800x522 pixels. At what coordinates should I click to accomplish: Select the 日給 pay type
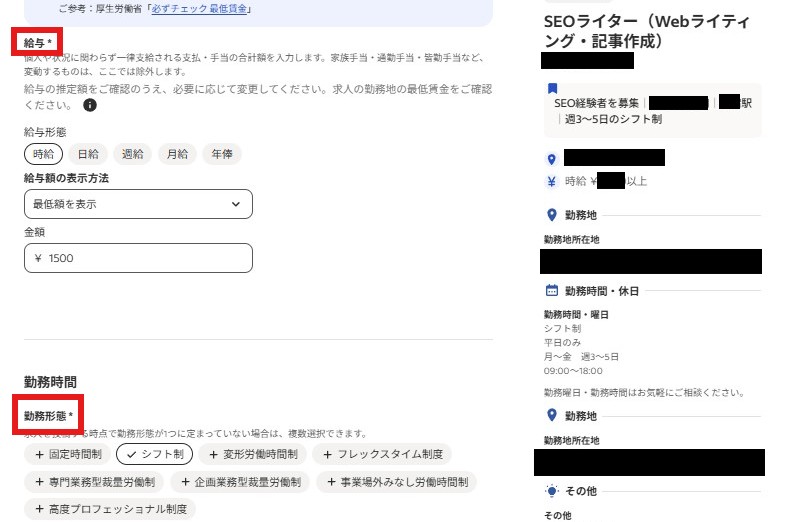[x=88, y=154]
